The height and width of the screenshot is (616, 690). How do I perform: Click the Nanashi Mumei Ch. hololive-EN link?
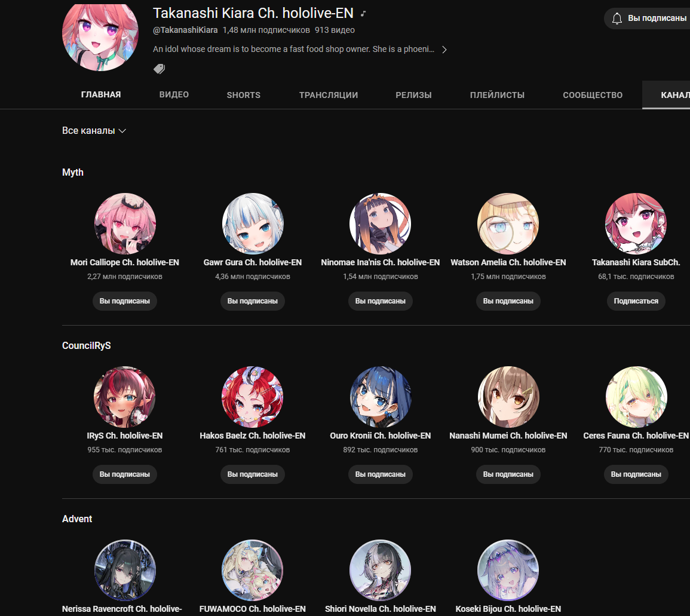(x=508, y=436)
